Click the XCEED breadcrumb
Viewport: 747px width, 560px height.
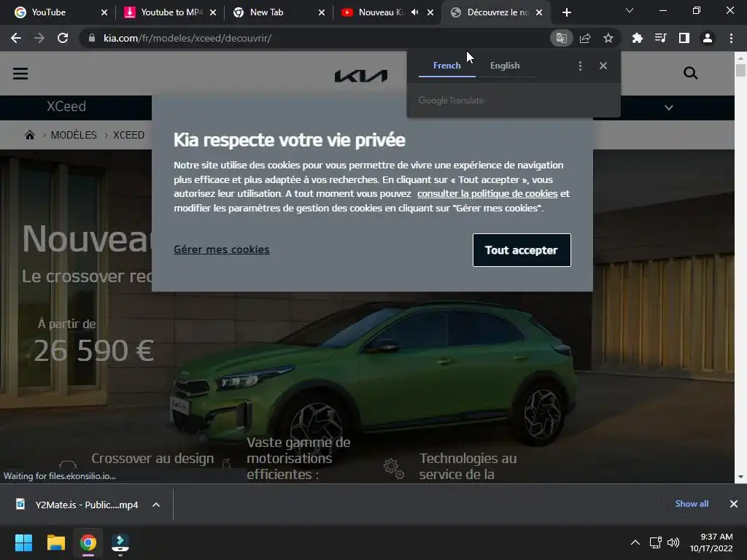point(128,135)
